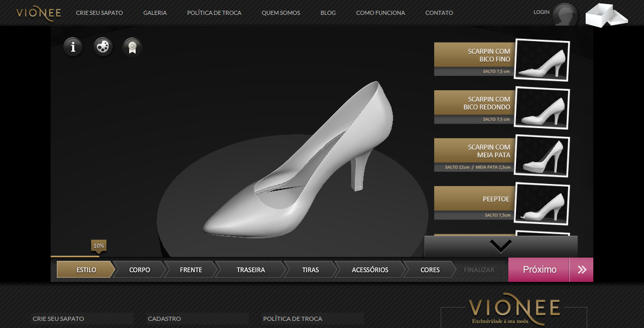644x328 pixels.
Task: Select Scarpin com Bico Fino style
Action: click(x=474, y=59)
